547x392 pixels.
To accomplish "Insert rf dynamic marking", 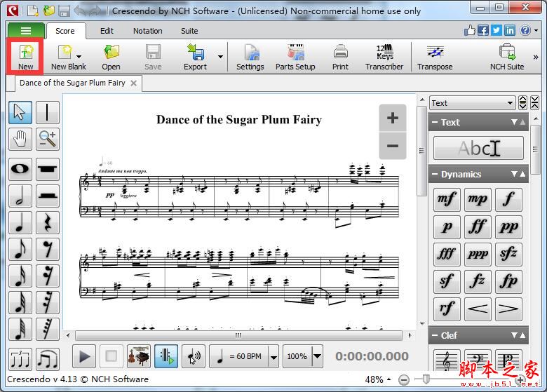I will 447,309.
